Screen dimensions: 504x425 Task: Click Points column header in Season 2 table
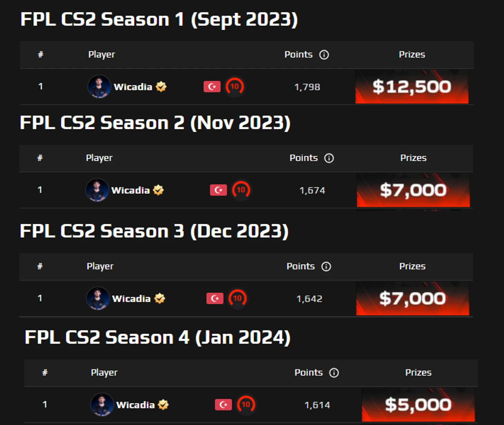(303, 158)
